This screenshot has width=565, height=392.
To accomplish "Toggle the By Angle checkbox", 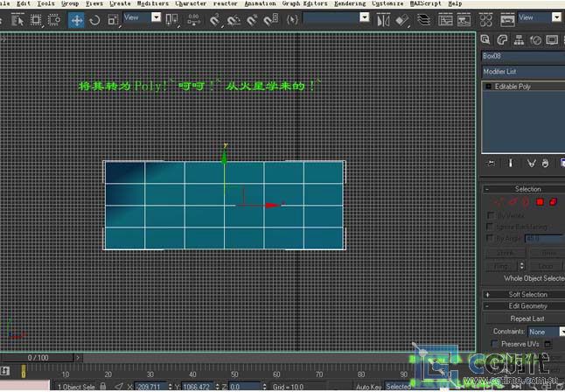I will coord(489,238).
